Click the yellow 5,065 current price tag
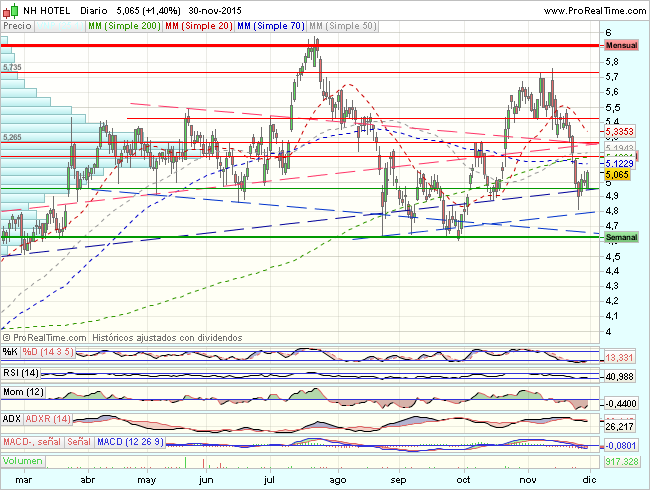 coord(621,174)
